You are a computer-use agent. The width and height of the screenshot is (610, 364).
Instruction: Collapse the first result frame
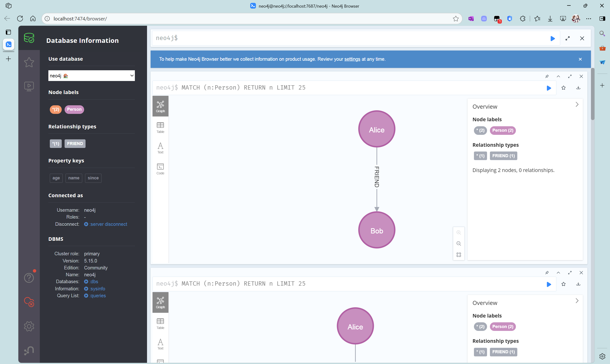click(558, 76)
